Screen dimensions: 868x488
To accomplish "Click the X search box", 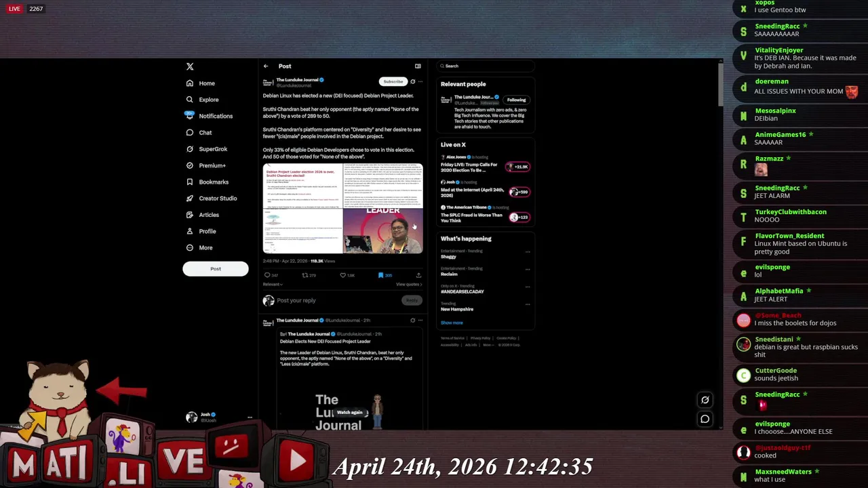I will point(486,66).
